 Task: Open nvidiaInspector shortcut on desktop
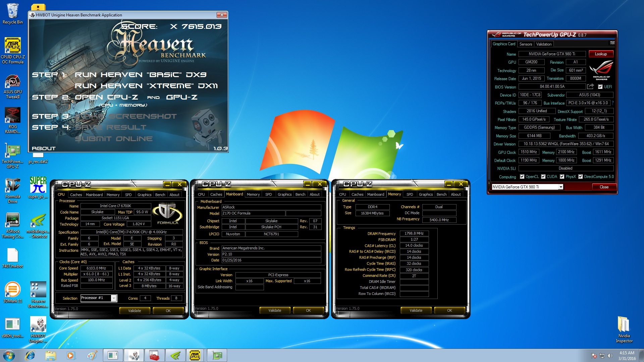[x=38, y=225]
